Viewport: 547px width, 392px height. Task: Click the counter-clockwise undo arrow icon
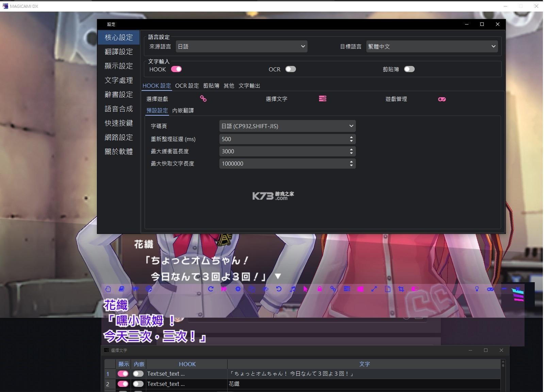[x=279, y=289]
